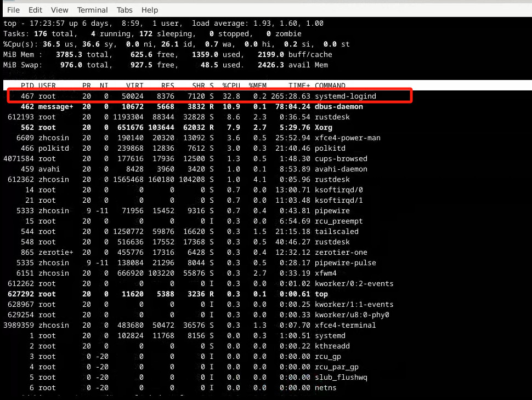Click the kthreadd command text
Image resolution: width=532 pixels, height=400 pixels.
tap(332, 346)
